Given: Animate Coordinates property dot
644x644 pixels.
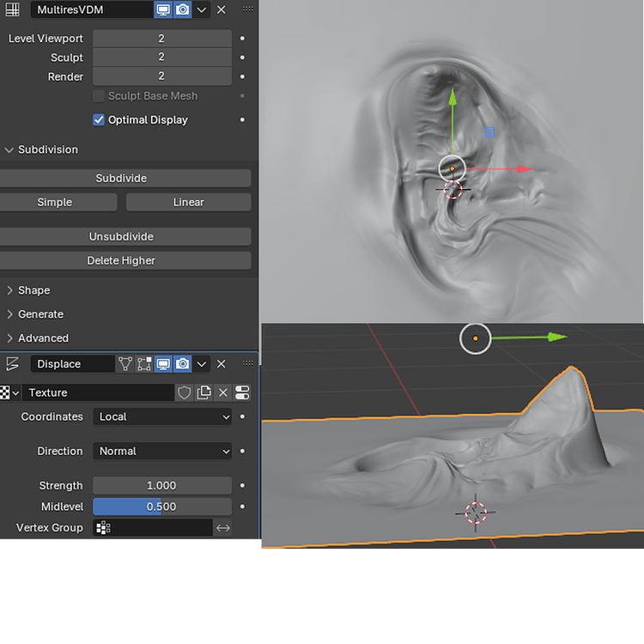Looking at the screenshot, I should pyautogui.click(x=242, y=416).
